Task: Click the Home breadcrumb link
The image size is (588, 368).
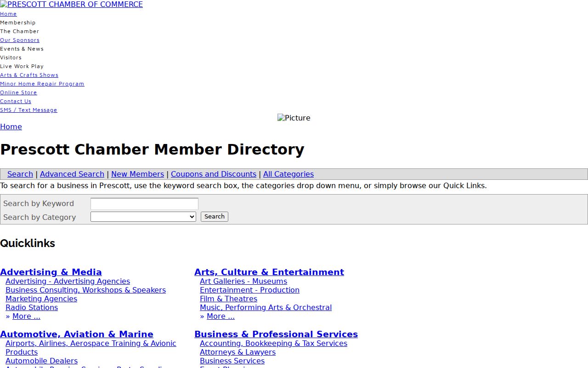Action: click(x=11, y=127)
